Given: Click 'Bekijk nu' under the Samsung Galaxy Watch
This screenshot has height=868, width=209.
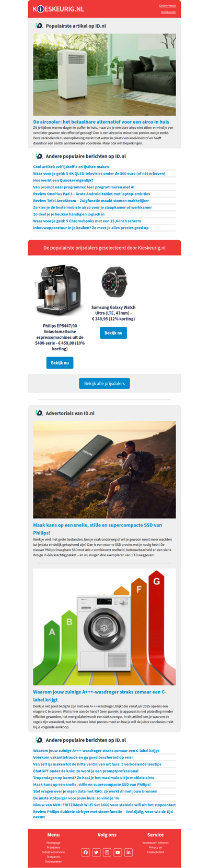Looking at the screenshot, I should coord(113,333).
